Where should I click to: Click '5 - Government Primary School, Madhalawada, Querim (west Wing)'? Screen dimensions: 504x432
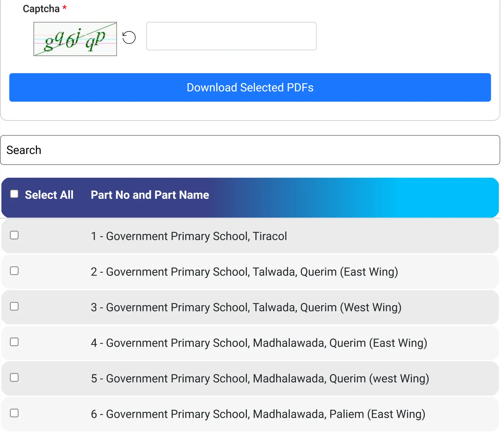(x=260, y=379)
